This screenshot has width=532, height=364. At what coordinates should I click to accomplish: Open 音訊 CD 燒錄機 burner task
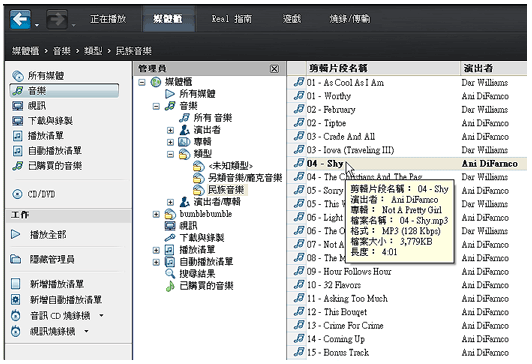click(60, 316)
